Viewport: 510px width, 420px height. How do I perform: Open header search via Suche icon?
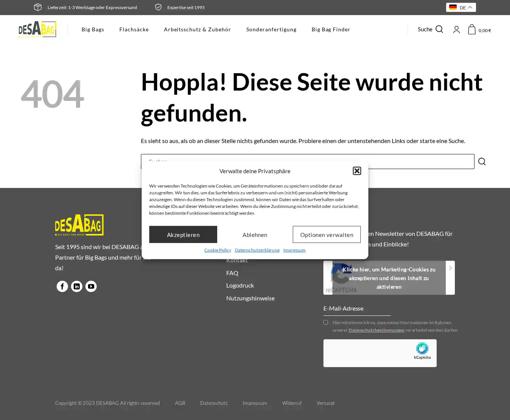(439, 29)
